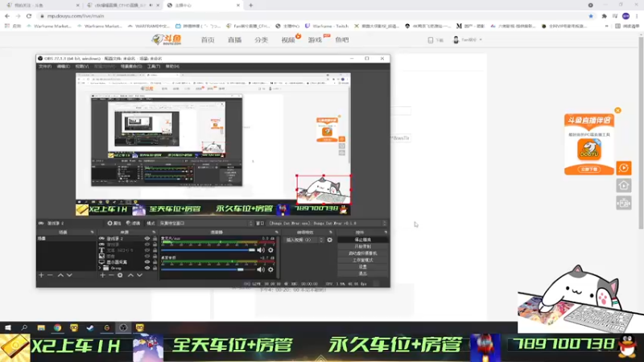Viewport: 644px width, 362px height.
Task: Lock the display capture source
Action: (155, 262)
